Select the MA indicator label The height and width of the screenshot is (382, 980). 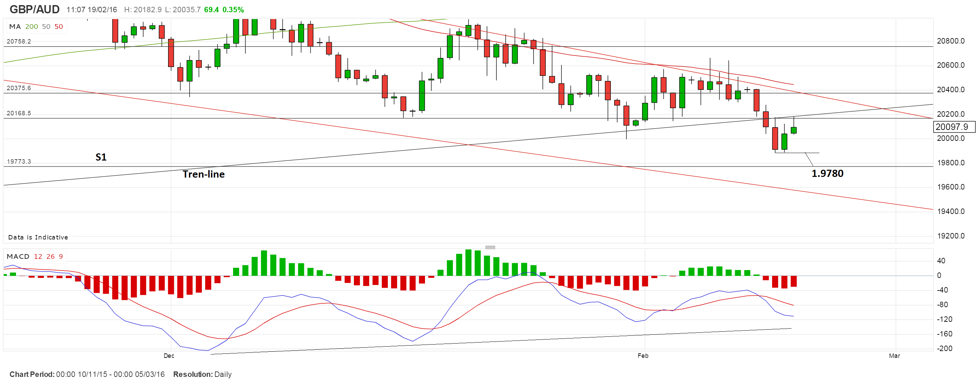(x=15, y=27)
